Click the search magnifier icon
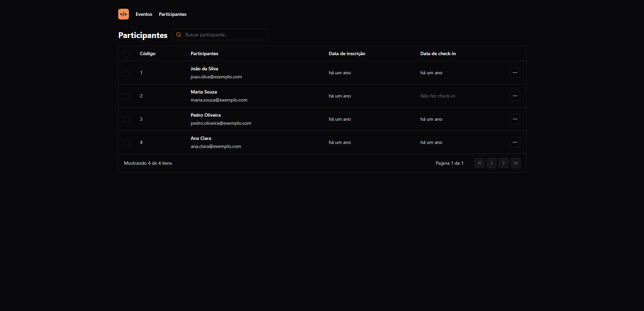The height and width of the screenshot is (311, 644). pyautogui.click(x=179, y=35)
